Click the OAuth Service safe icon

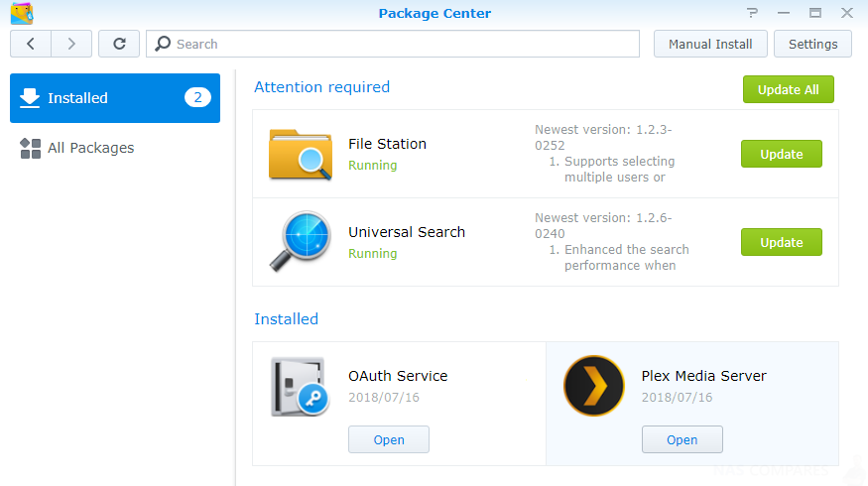point(300,387)
